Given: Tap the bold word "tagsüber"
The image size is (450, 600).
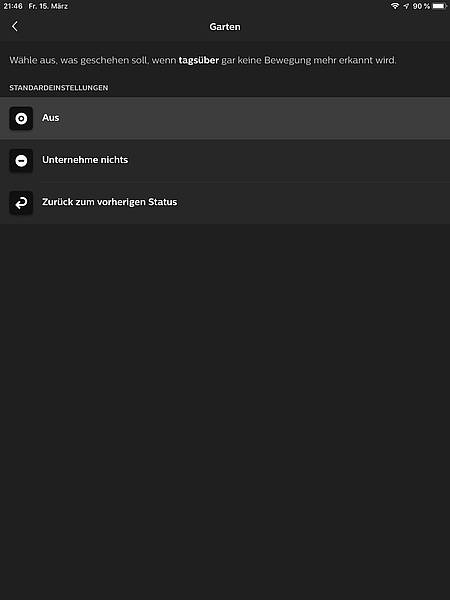Looking at the screenshot, I should click(199, 60).
